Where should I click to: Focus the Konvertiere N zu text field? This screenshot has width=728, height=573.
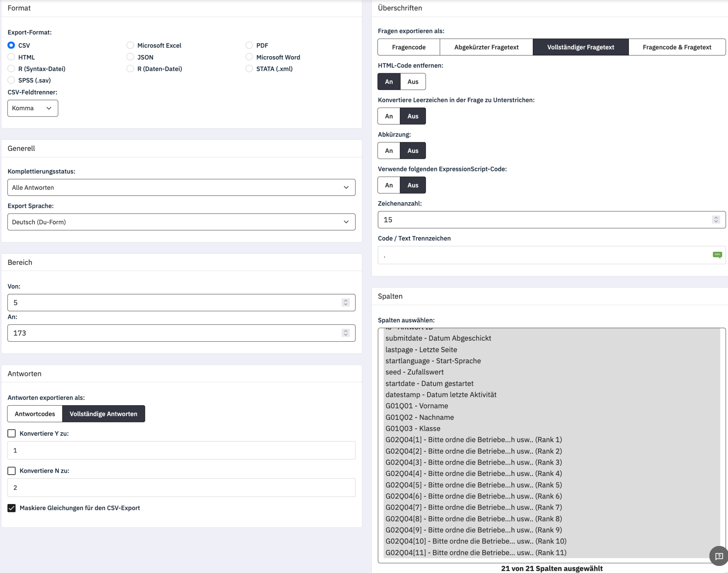click(181, 488)
